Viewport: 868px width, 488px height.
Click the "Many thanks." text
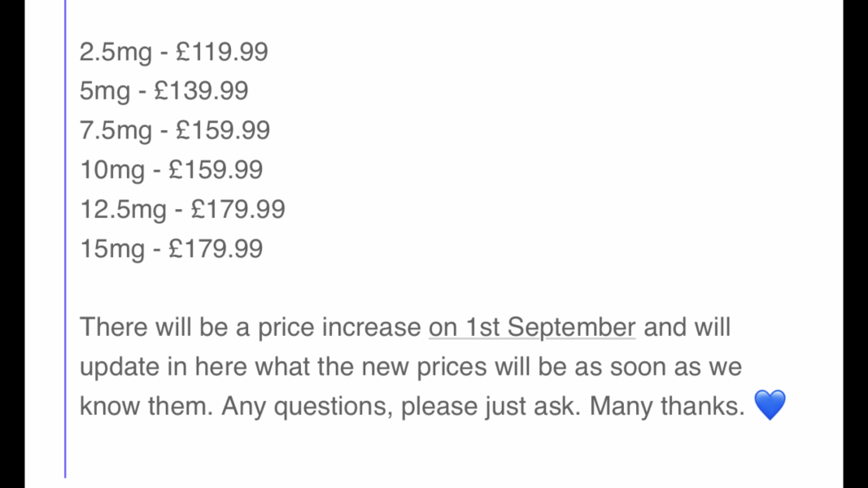[667, 406]
